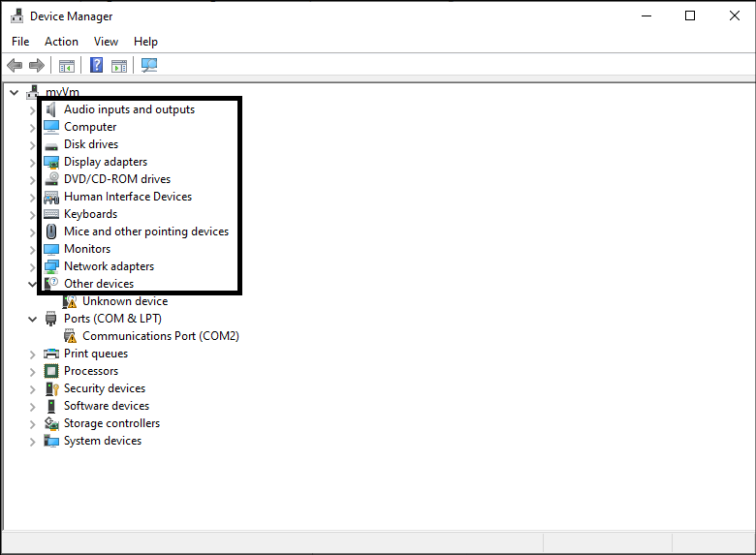This screenshot has height=555, width=756.
Task: Collapse the Other devices category
Action: [32, 284]
